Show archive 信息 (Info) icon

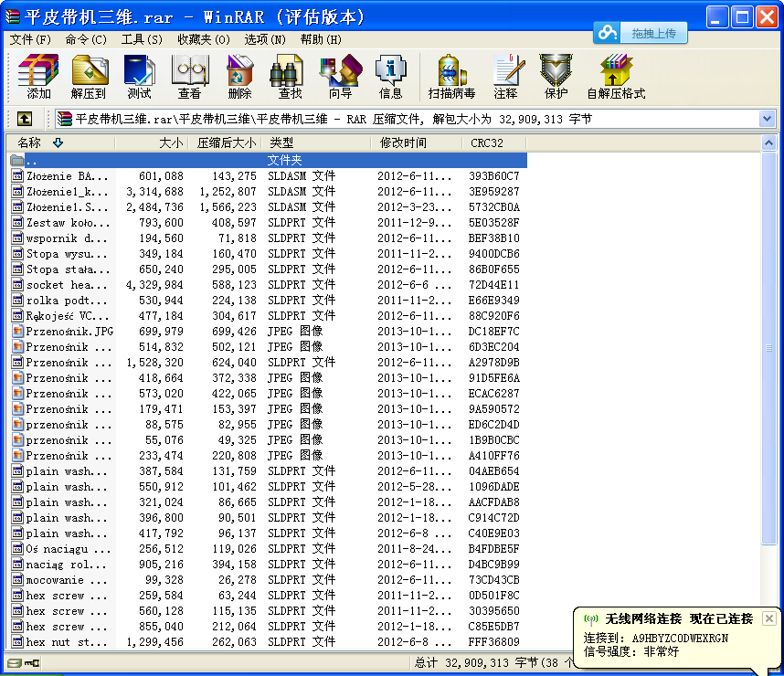390,77
